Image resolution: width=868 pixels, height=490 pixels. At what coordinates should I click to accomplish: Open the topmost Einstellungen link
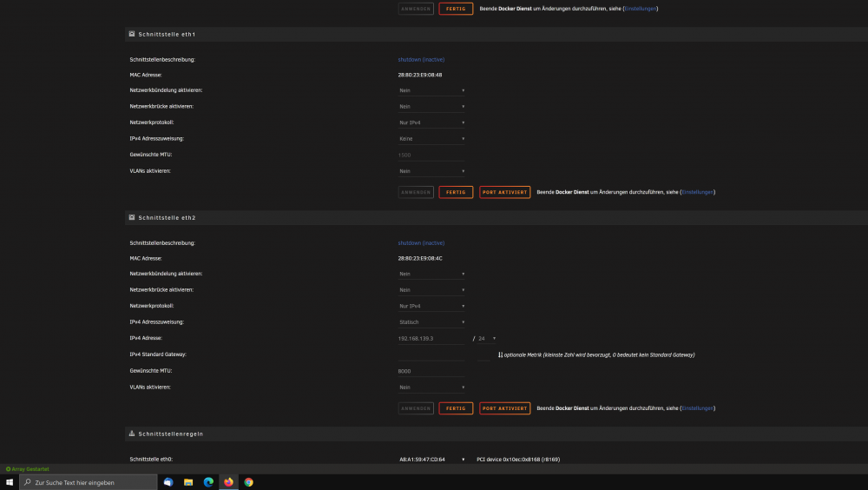641,9
